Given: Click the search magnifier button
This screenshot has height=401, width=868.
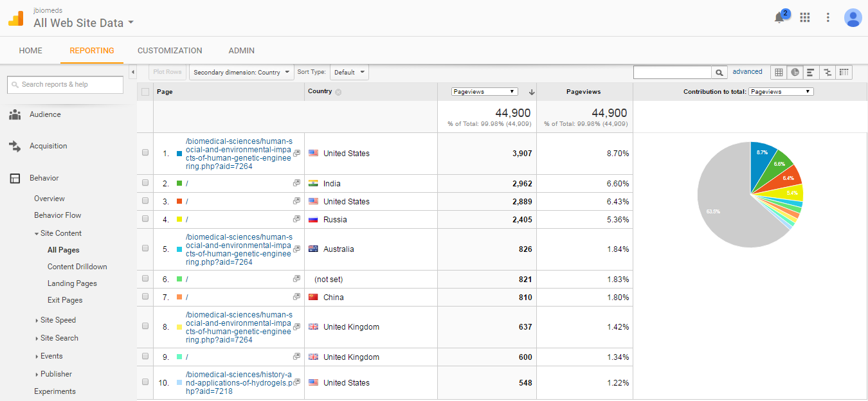Looking at the screenshot, I should (719, 73).
